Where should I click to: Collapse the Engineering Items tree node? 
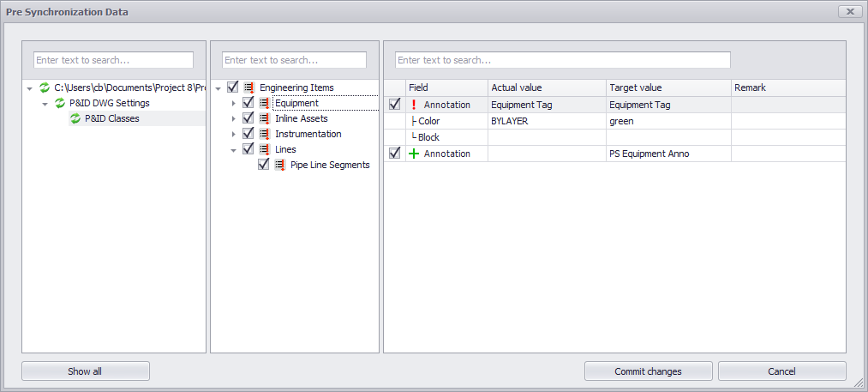coord(218,88)
